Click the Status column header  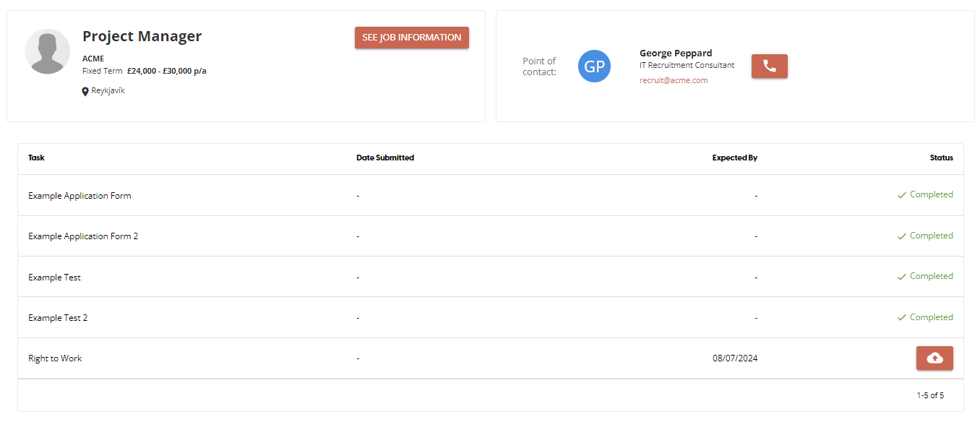[941, 158]
